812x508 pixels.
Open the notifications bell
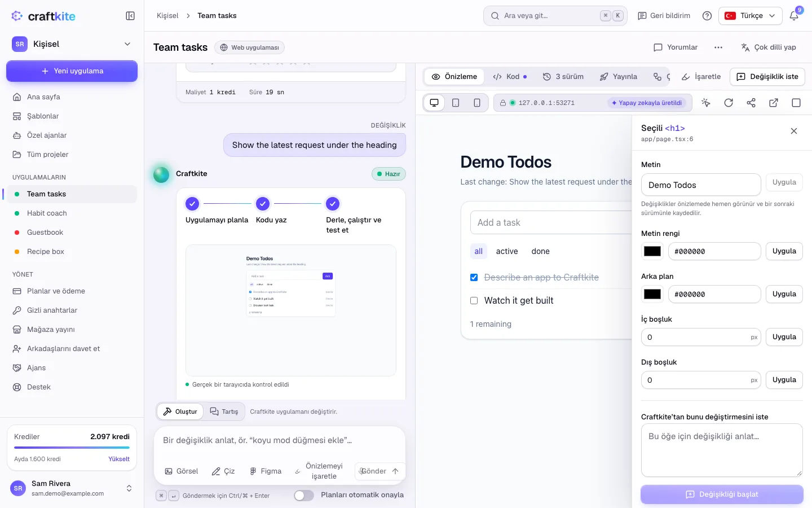click(x=794, y=16)
